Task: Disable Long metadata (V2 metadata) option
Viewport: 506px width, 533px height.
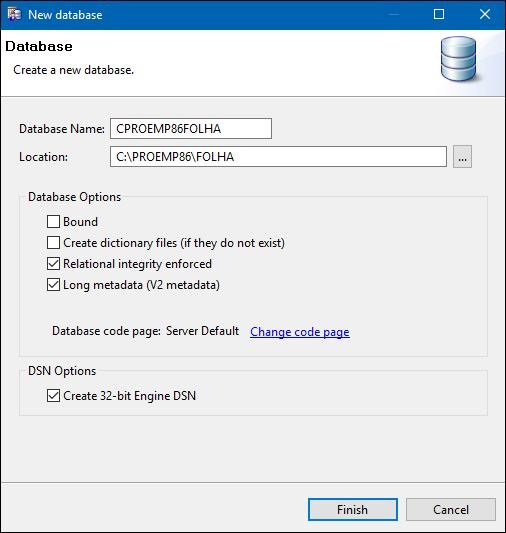Action: click(x=53, y=285)
